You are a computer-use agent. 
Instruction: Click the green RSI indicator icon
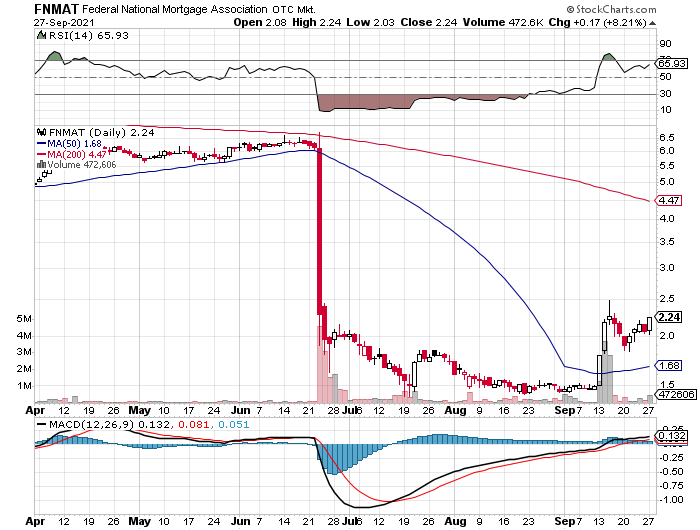coord(41,35)
